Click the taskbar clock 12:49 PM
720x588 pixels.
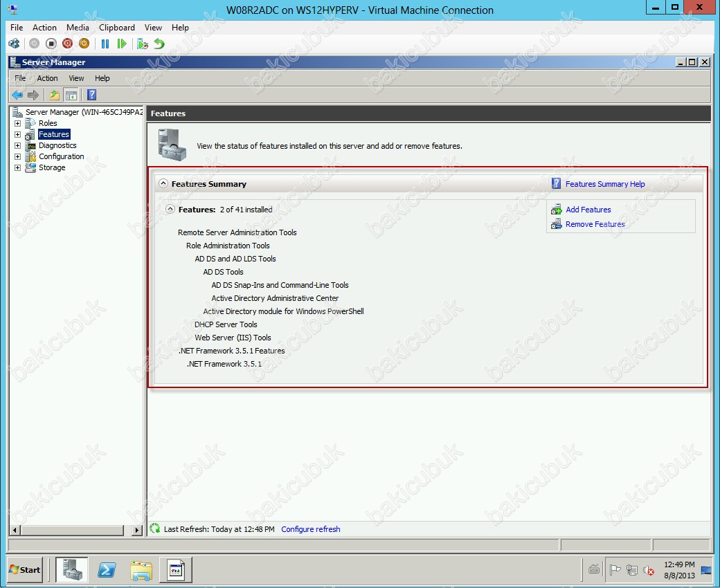(679, 564)
